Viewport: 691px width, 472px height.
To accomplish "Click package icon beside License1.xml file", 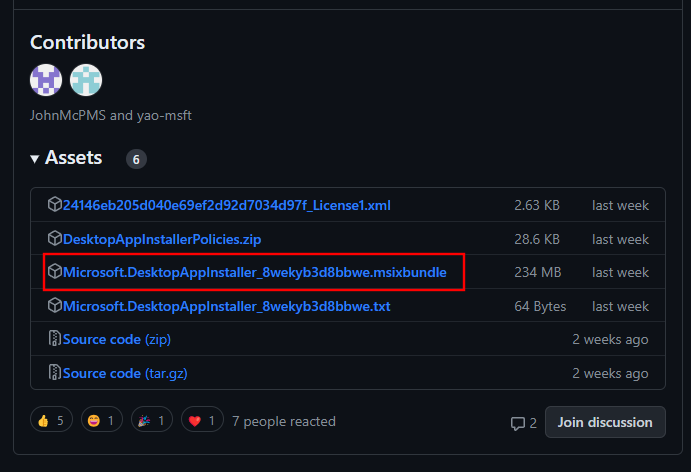I will pyautogui.click(x=54, y=205).
